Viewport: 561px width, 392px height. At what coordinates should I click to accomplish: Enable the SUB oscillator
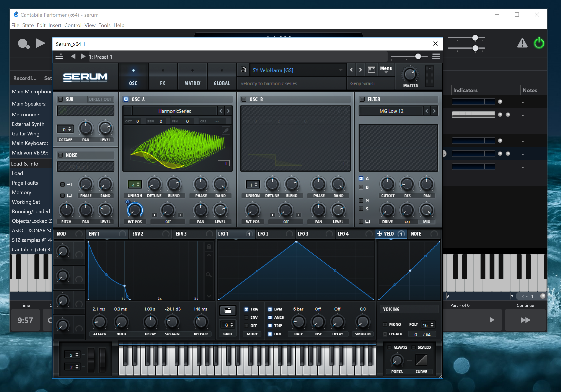coord(60,99)
